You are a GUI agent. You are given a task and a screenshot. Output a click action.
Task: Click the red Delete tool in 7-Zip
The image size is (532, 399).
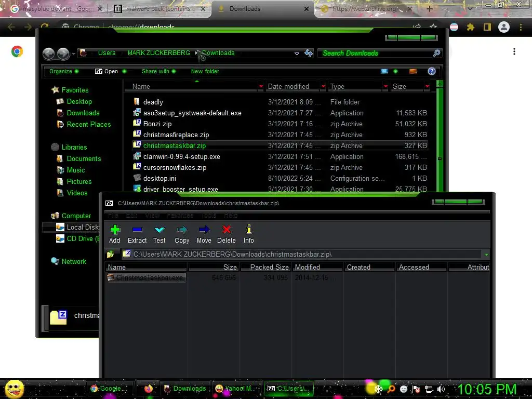point(227,234)
